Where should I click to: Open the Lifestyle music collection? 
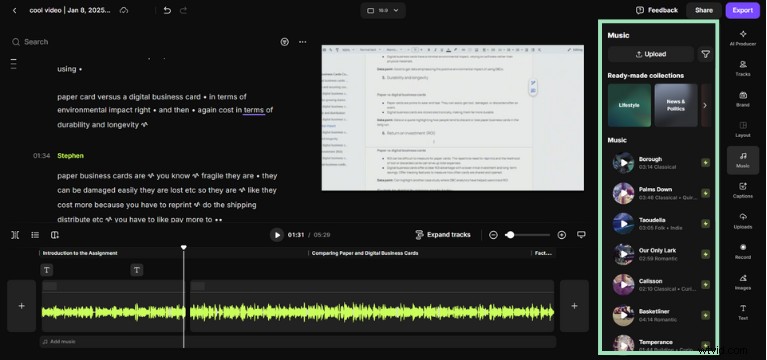tap(629, 105)
